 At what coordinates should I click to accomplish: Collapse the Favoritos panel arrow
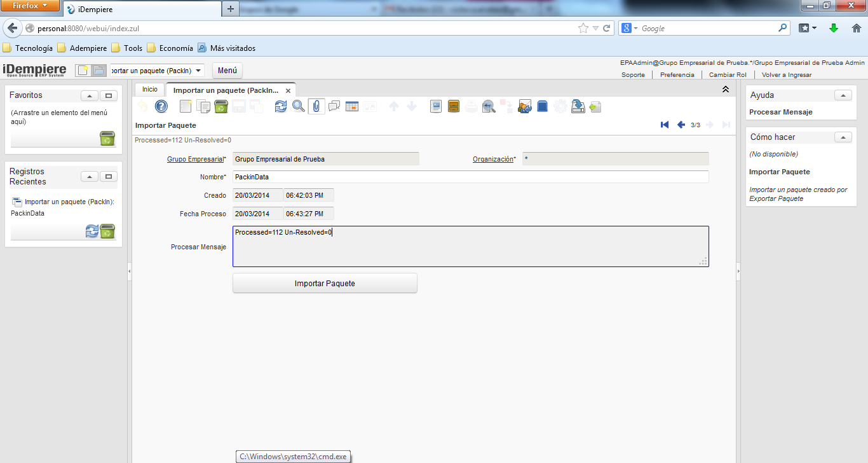coord(89,95)
